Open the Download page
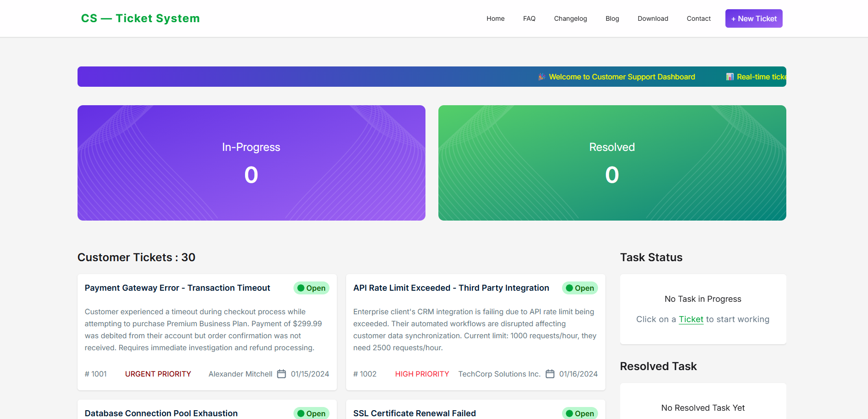The width and height of the screenshot is (868, 419). click(652, 18)
